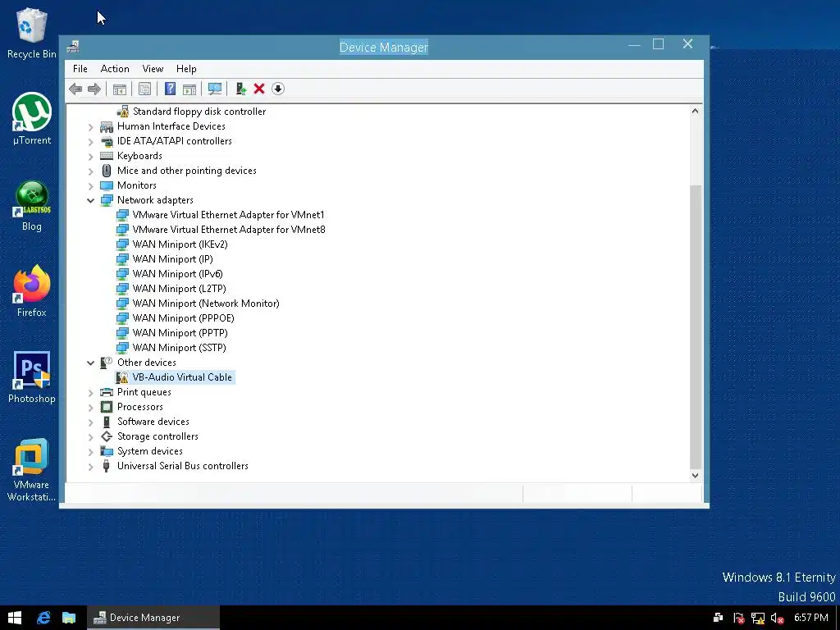Collapse the Other devices node
Screen dimensions: 840x630
(x=90, y=363)
